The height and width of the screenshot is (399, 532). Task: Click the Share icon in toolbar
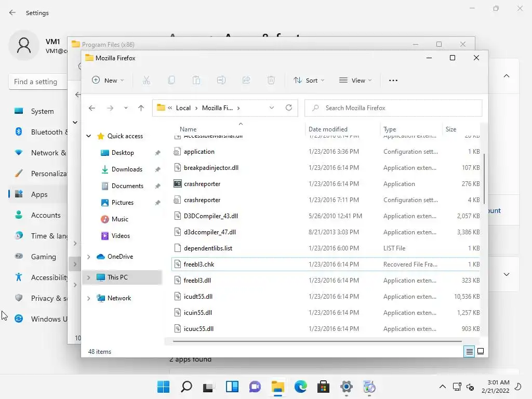(246, 81)
